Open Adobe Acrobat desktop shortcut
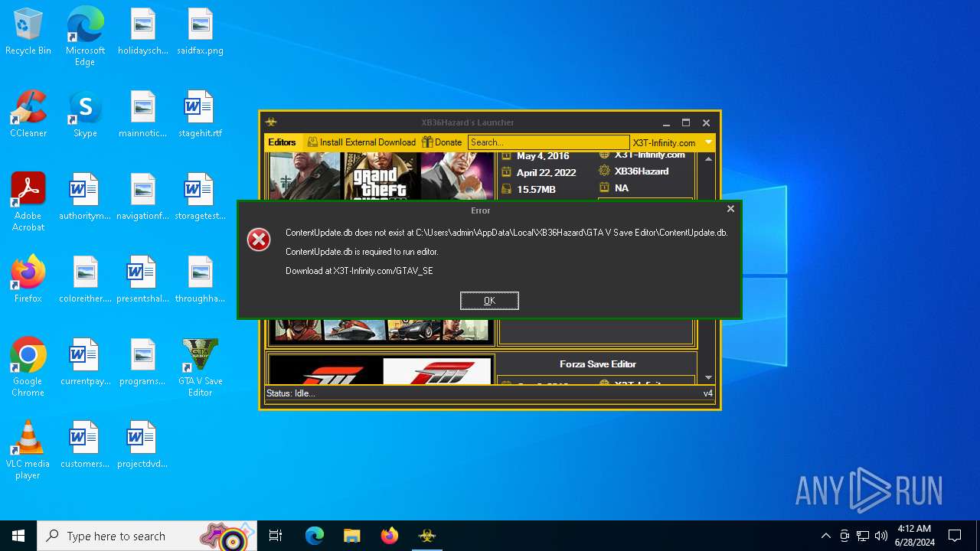Screen dimensions: 980x551 point(28,202)
